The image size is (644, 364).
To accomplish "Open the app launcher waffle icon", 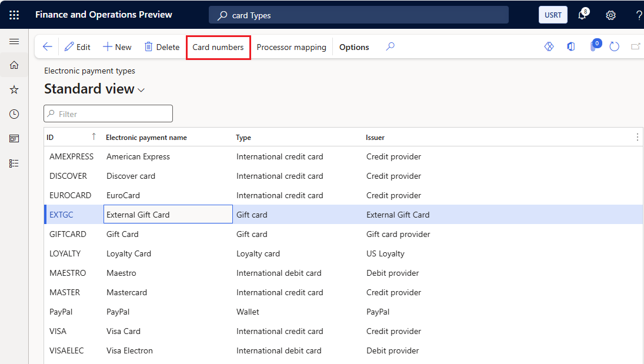I will [x=14, y=15].
